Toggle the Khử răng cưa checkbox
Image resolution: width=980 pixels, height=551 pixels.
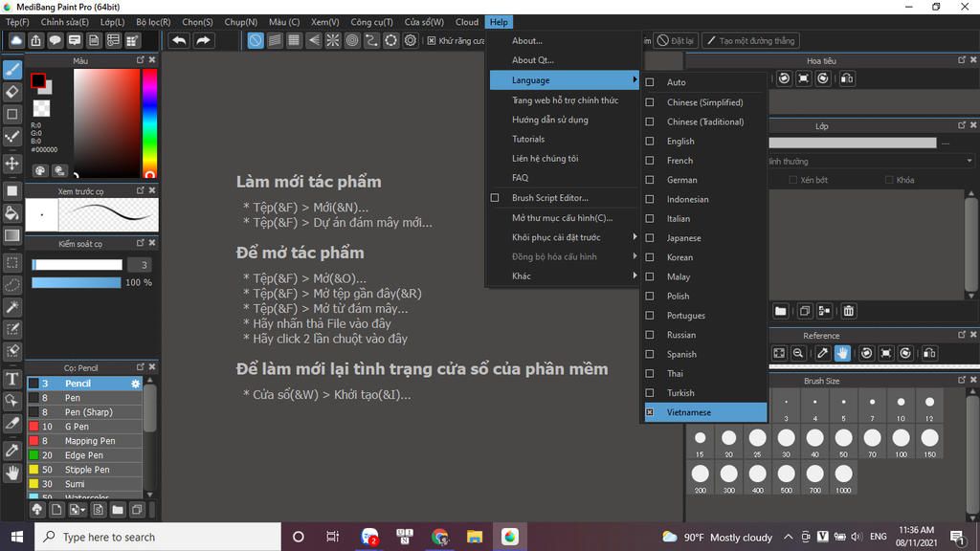coord(432,40)
